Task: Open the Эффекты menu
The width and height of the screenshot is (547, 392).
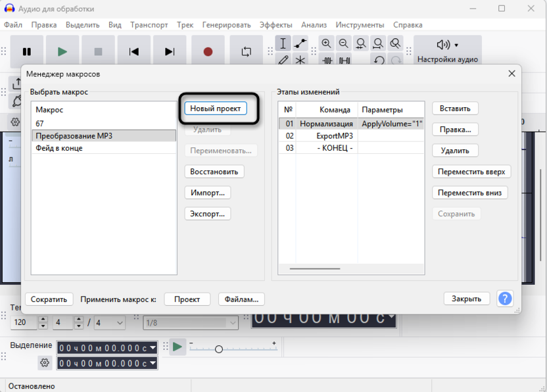Action: pyautogui.click(x=275, y=25)
